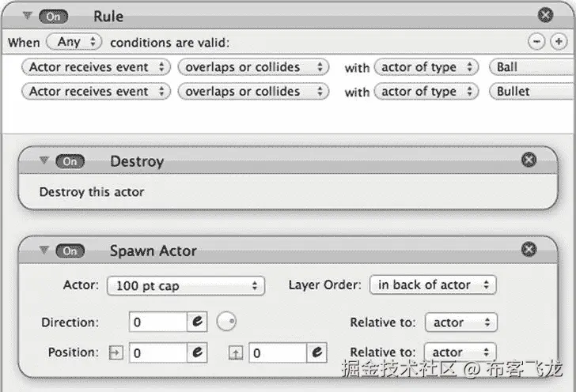Open actor of type dropdown in Bullet row

point(426,92)
